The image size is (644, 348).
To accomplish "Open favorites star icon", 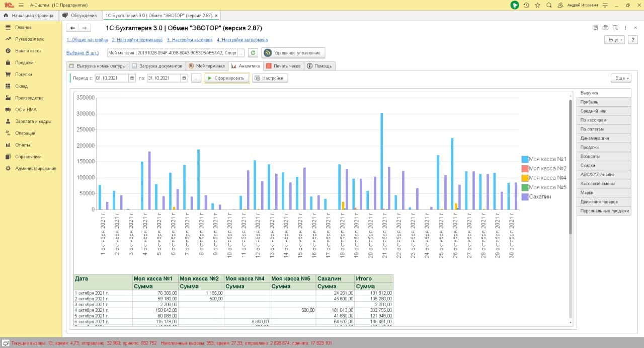I will point(538,5).
